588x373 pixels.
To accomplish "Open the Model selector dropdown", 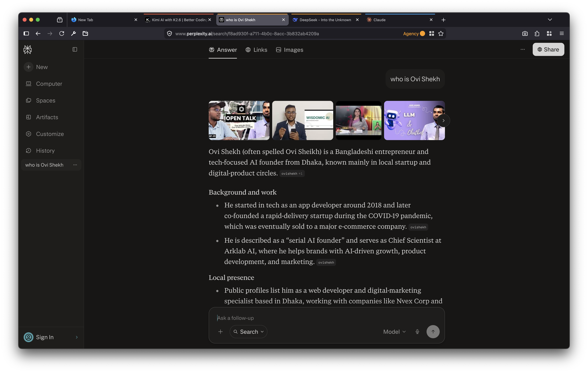I will click(x=394, y=332).
